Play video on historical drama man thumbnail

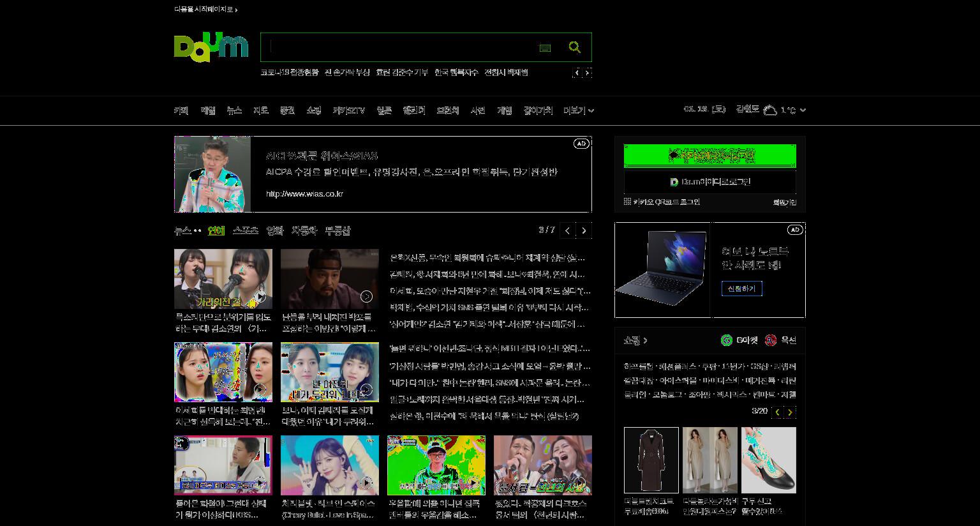366,296
